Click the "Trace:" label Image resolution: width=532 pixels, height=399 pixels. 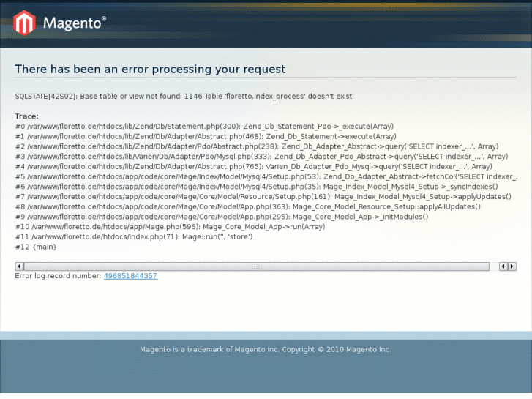(26, 116)
